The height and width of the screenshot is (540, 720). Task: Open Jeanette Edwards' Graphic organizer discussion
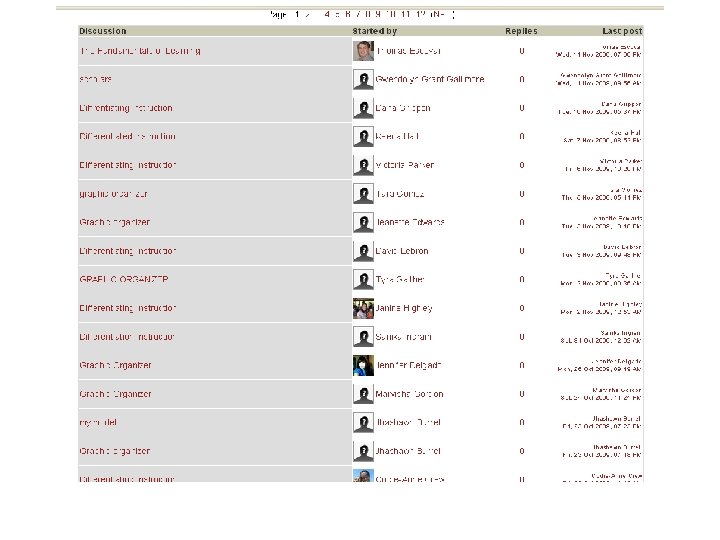click(x=115, y=222)
